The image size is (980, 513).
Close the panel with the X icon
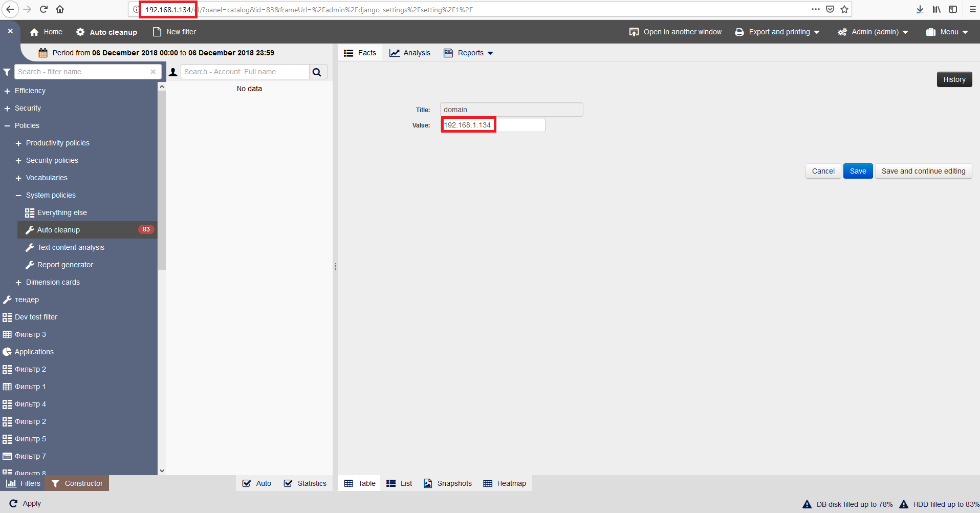(10, 31)
